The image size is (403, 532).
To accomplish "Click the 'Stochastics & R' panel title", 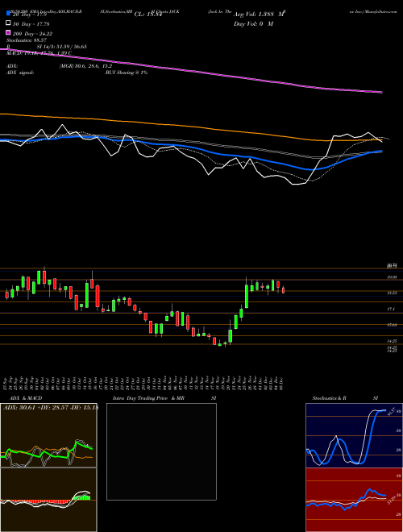I will (330, 398).
